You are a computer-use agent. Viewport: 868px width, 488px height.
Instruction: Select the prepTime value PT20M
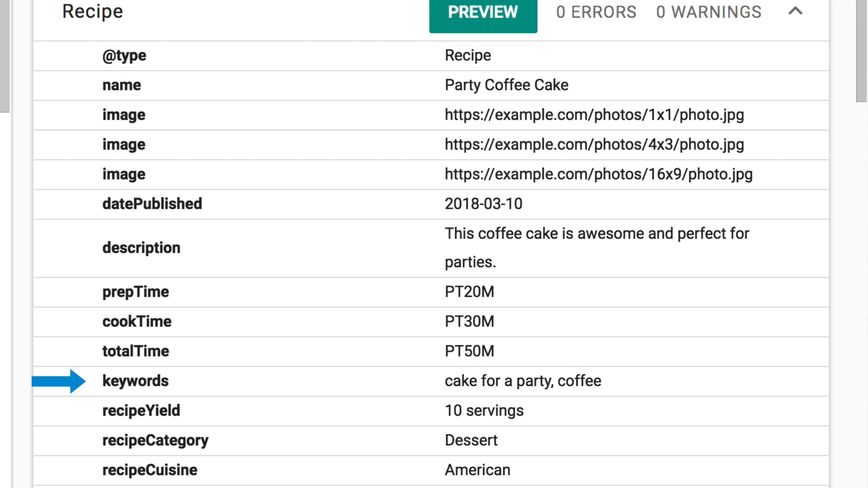(469, 292)
